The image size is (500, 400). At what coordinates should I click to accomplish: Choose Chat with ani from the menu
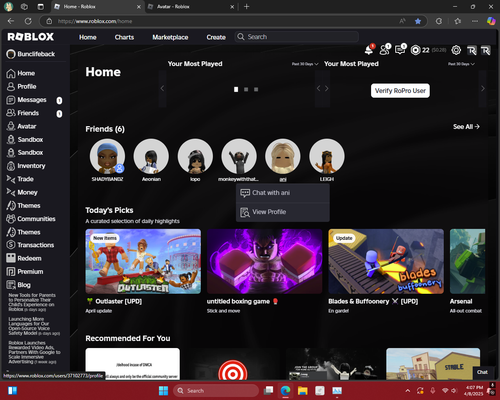coord(283,193)
